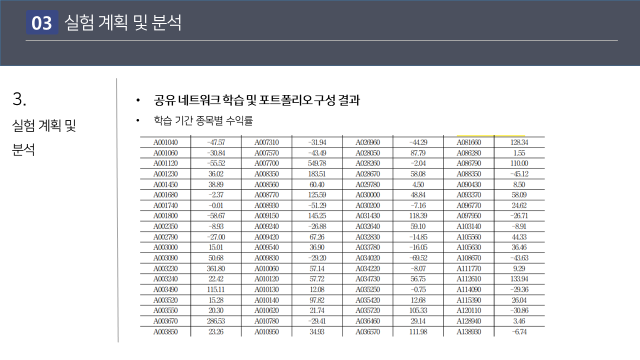Click table cell 'A003670'
This screenshot has height=360, width=640.
coord(166,321)
